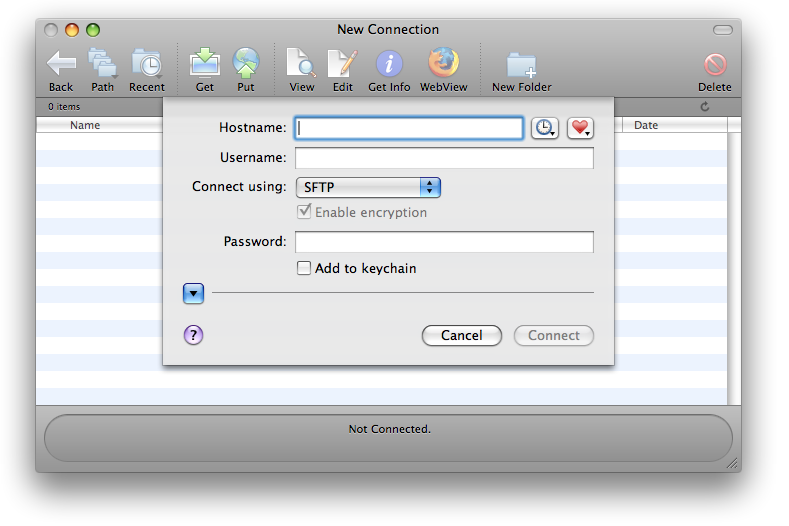Open Get Info in the toolbar
Viewport: 789px width, 526px height.
(389, 65)
